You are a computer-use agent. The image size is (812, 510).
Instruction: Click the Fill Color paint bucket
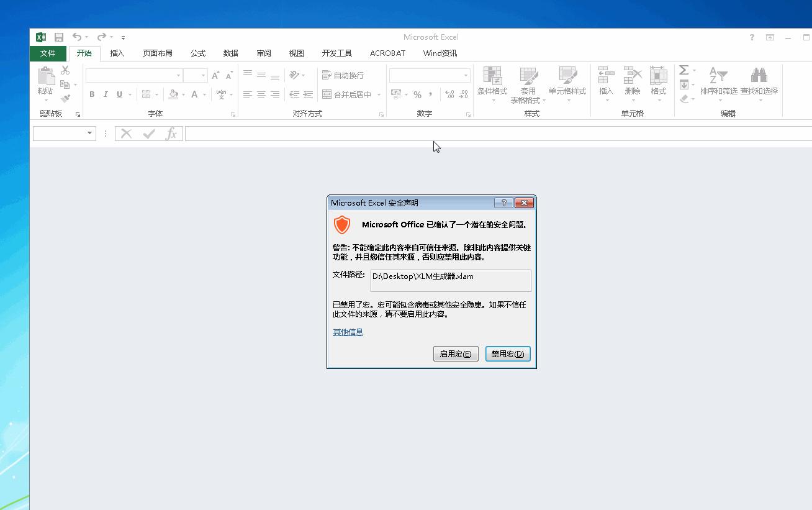(174, 94)
